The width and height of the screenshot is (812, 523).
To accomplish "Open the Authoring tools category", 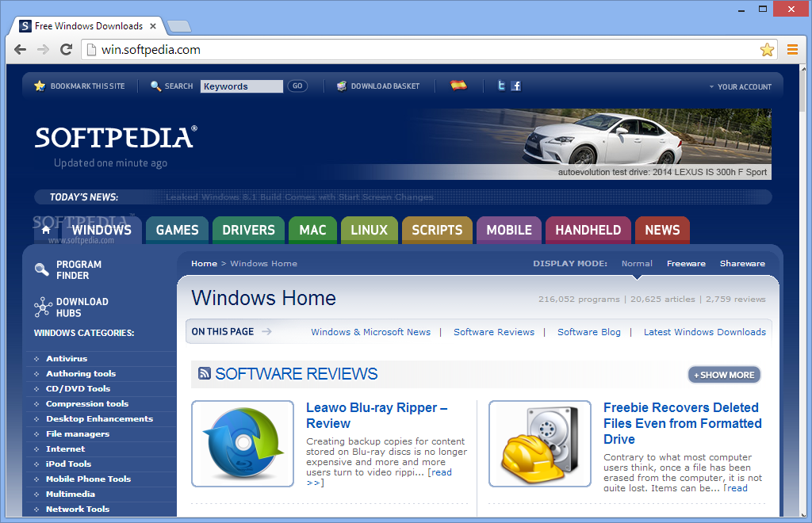I will (81, 373).
